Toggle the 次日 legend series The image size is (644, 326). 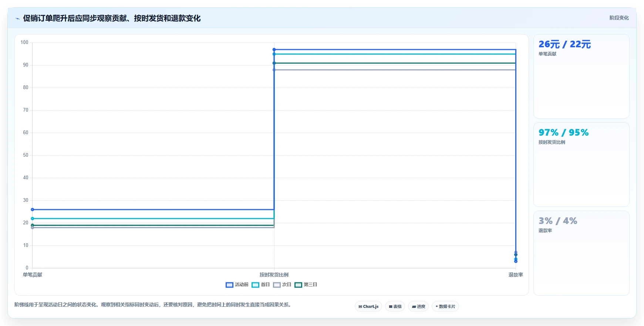point(282,285)
